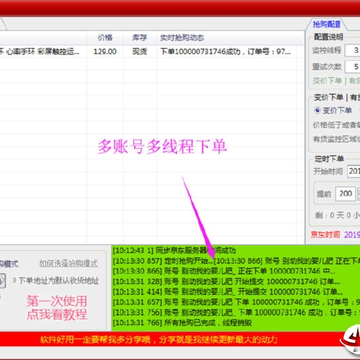
Task: Switch to the 抢购配置 tab
Action: pos(326,25)
